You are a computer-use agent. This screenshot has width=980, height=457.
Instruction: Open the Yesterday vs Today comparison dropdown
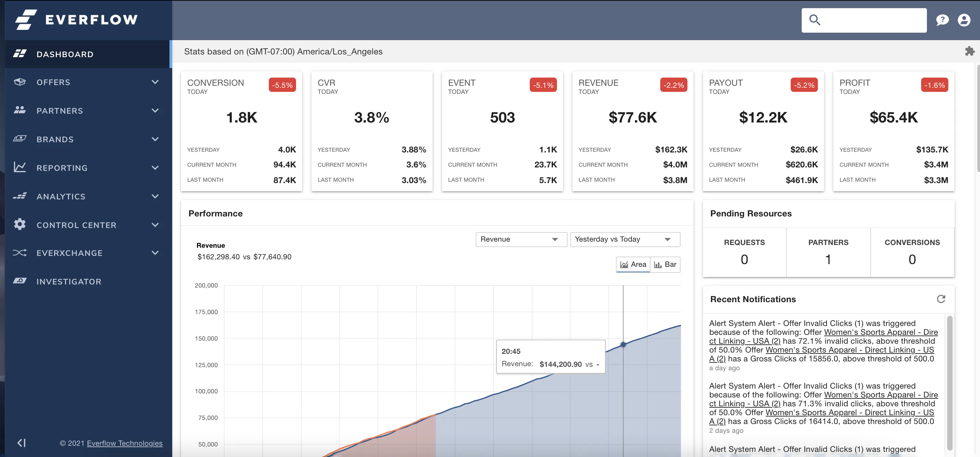[x=625, y=239]
